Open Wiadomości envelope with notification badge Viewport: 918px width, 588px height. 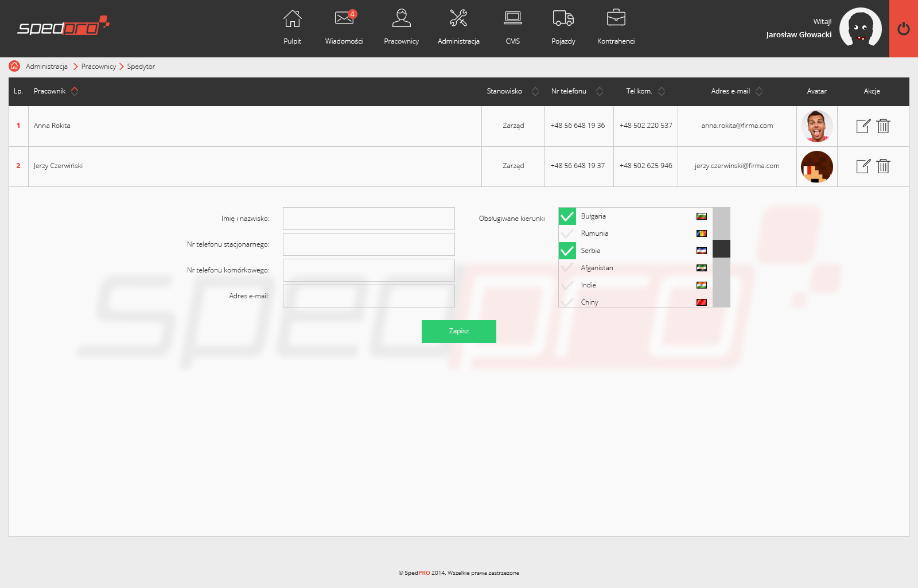344,19
